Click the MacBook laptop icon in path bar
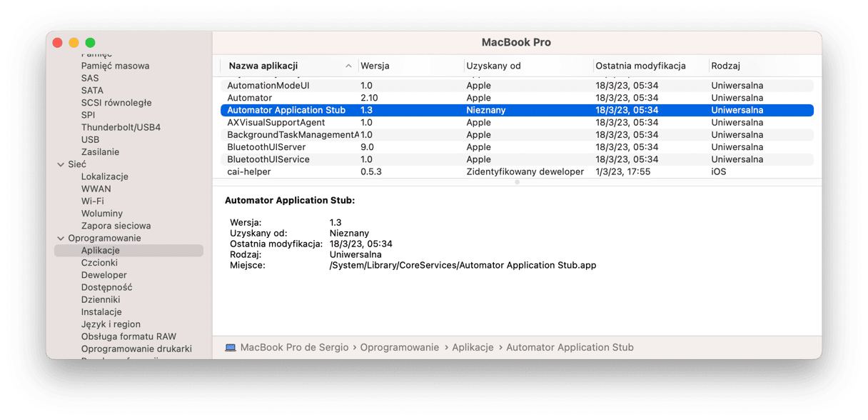This screenshot has width=868, height=420. pos(231,348)
